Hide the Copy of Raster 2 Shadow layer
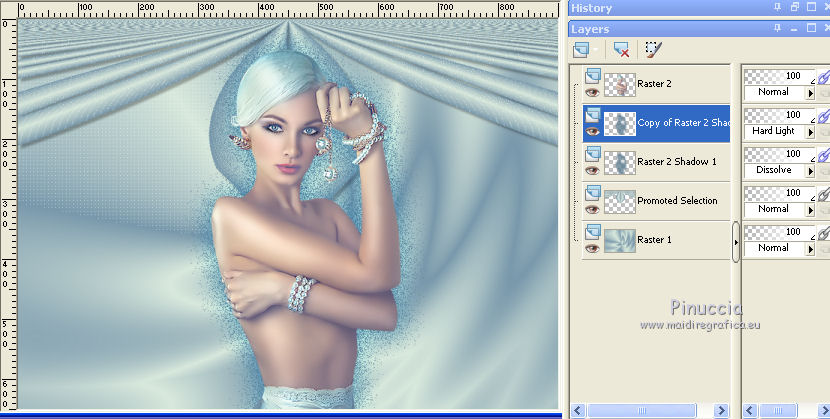 click(x=592, y=131)
